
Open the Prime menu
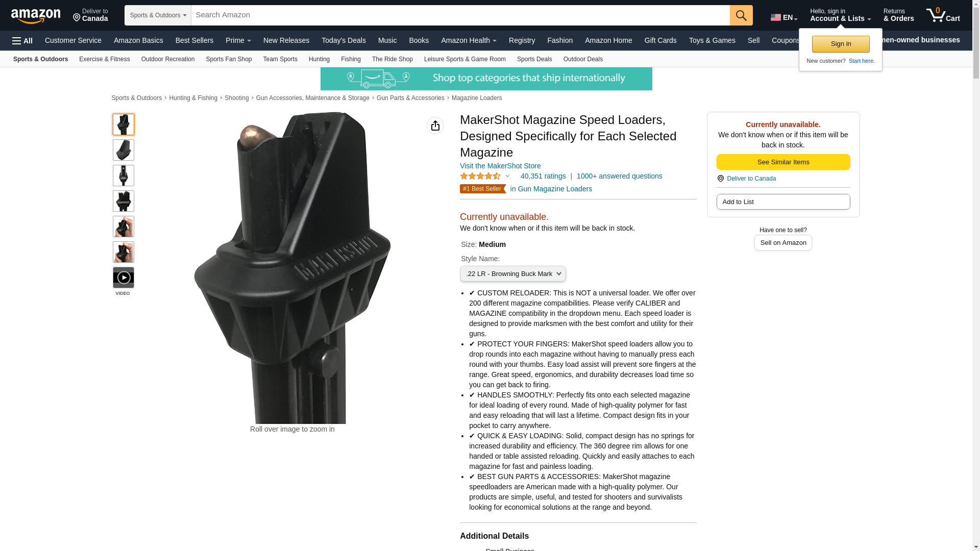pyautogui.click(x=238, y=40)
